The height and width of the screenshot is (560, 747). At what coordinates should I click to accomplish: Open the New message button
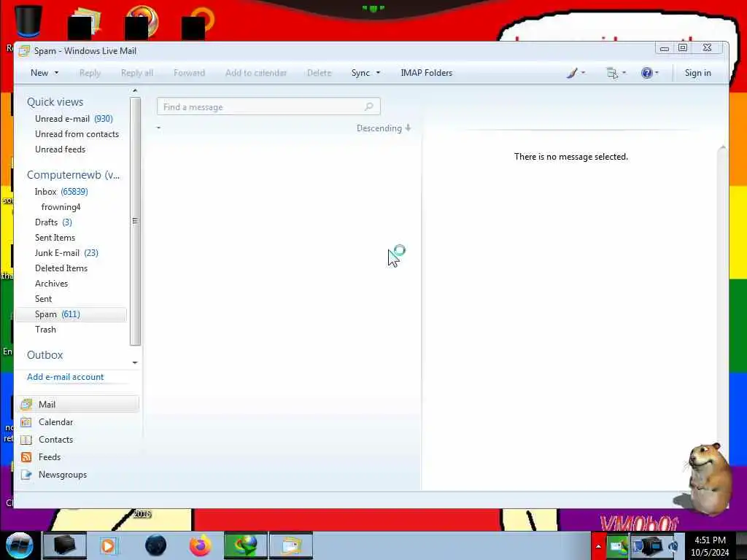point(39,73)
